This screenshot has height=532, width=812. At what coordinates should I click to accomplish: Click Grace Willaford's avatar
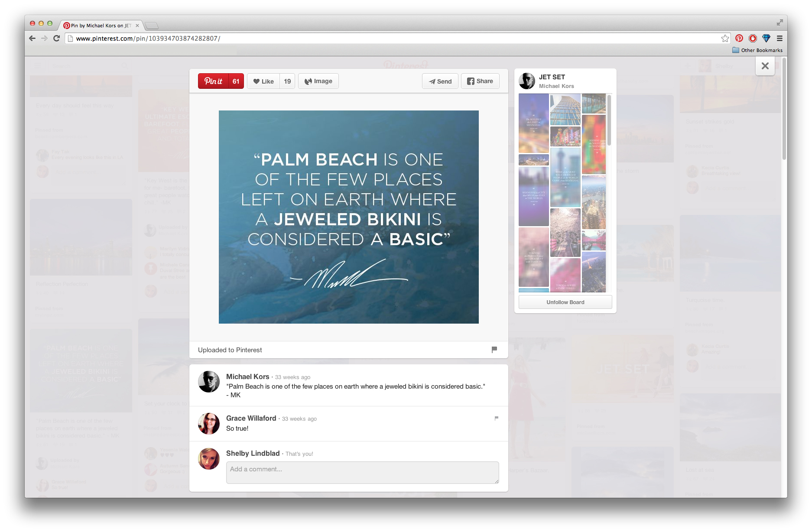coord(209,423)
